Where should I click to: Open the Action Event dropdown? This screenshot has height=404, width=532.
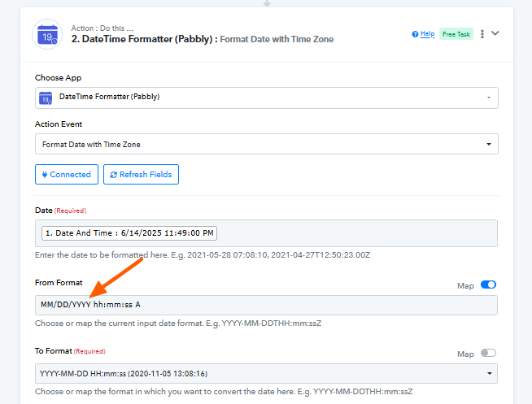(x=266, y=144)
